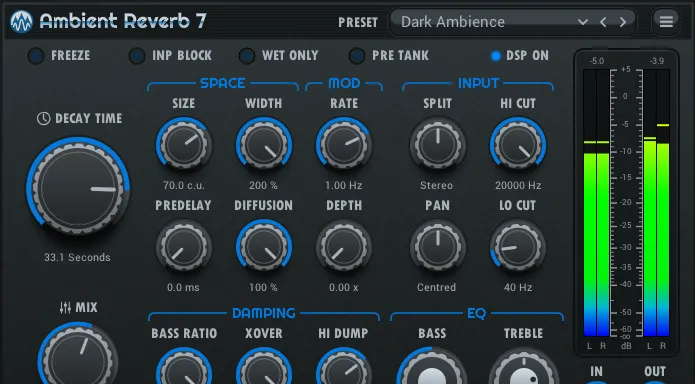Click the Size knob
Image resolution: width=695 pixels, height=384 pixels.
click(184, 145)
